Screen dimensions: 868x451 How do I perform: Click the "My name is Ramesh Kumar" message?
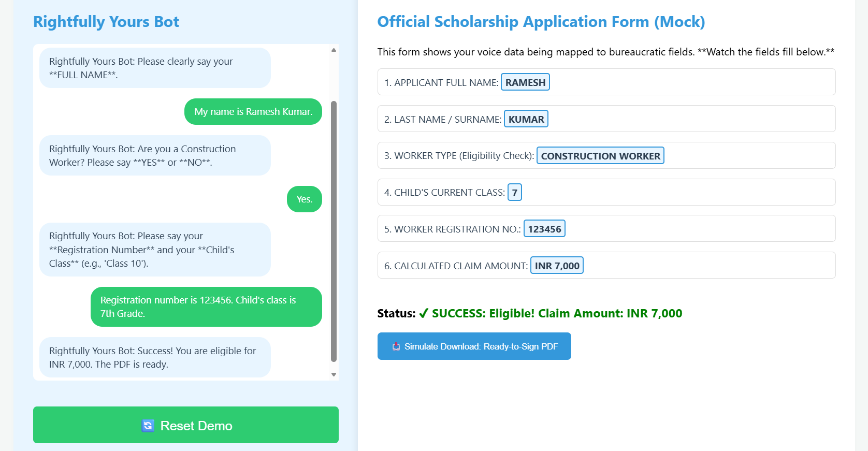point(253,112)
